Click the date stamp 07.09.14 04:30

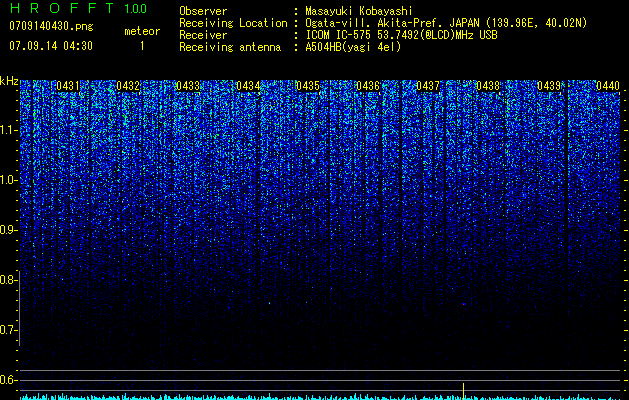51,46
